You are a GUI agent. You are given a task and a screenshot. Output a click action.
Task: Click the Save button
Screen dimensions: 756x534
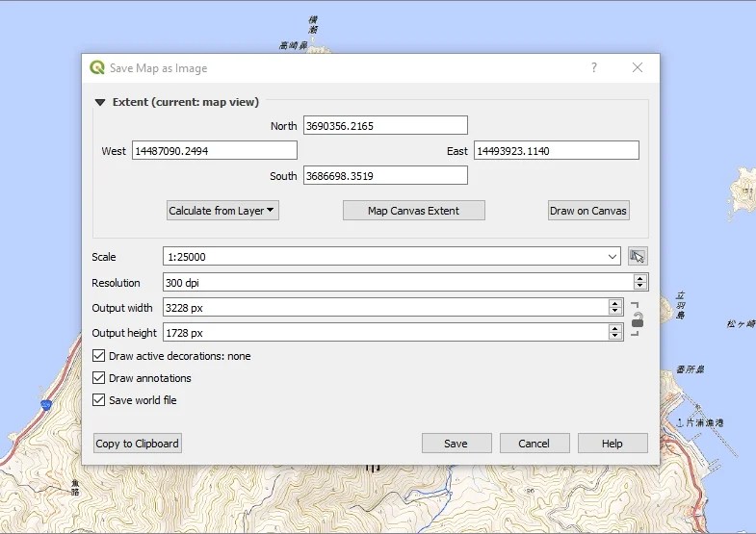click(456, 443)
